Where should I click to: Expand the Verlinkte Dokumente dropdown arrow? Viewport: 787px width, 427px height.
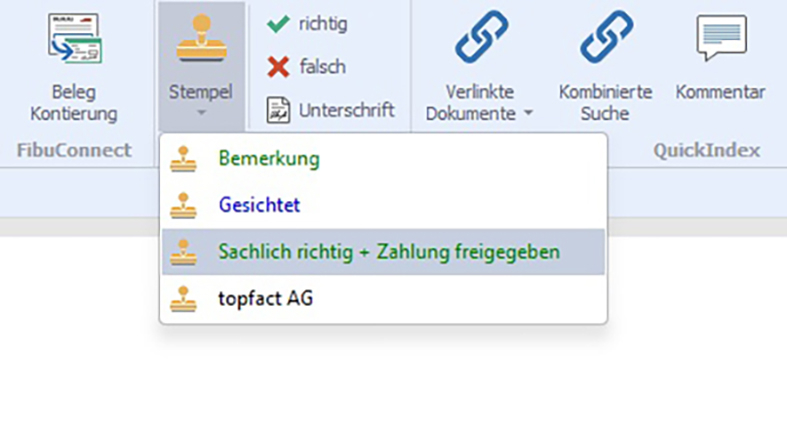point(528,114)
